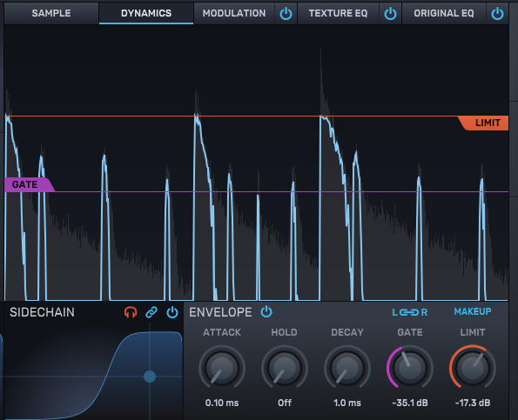Toggle the Modulation power icon
The width and height of the screenshot is (518, 420).
pyautogui.click(x=286, y=14)
